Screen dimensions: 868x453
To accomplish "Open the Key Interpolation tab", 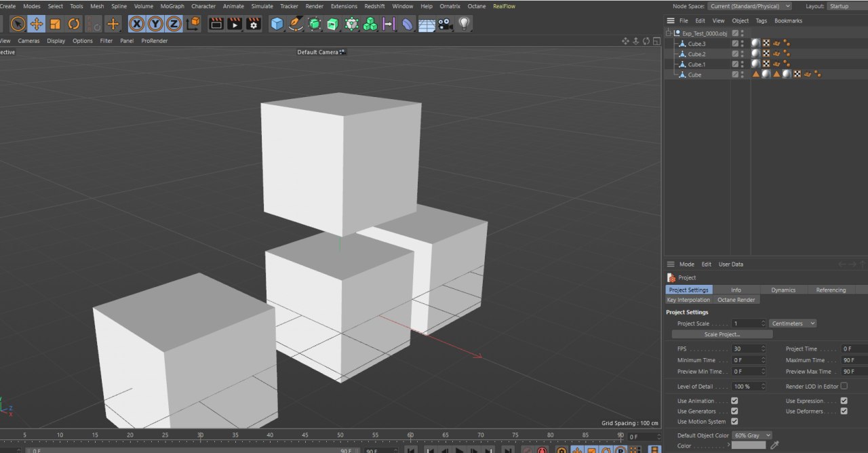I will click(688, 300).
